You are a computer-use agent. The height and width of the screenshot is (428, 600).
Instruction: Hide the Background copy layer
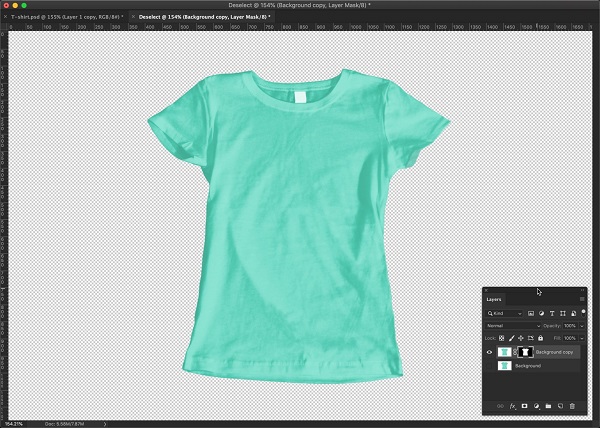point(490,352)
